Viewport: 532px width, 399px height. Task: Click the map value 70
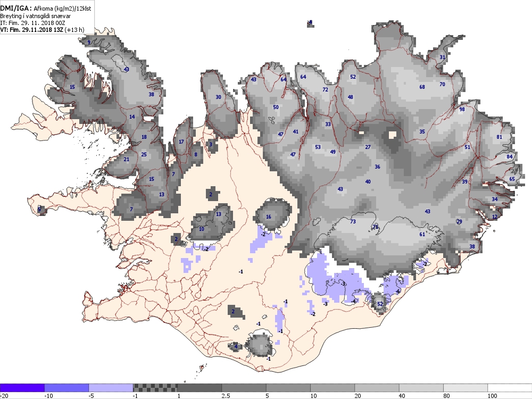(x=442, y=84)
